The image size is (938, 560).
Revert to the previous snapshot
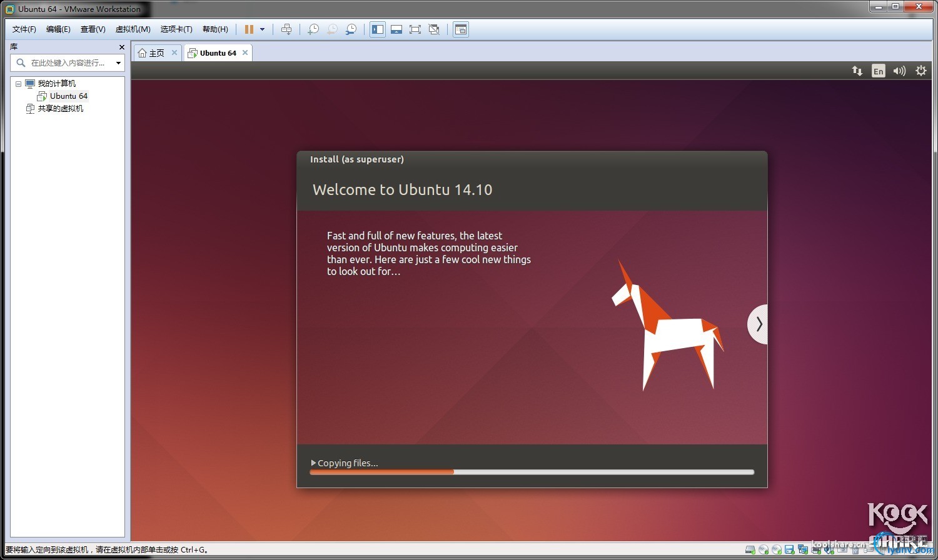332,29
